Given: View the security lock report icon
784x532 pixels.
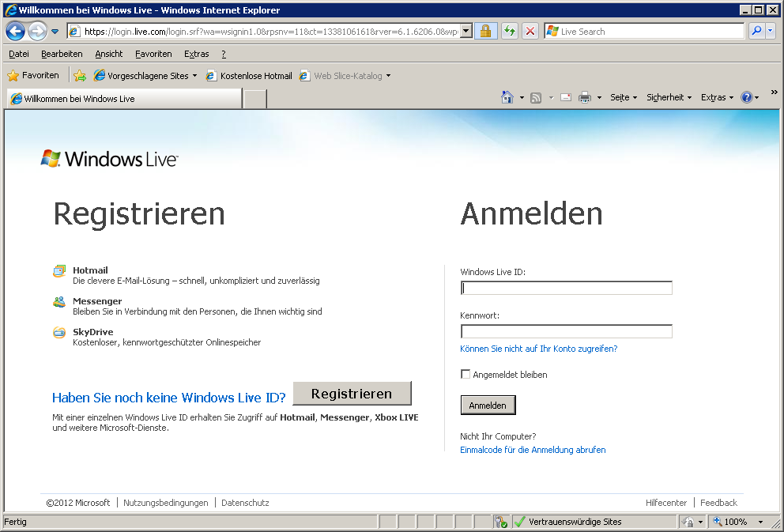Looking at the screenshot, I should [485, 32].
